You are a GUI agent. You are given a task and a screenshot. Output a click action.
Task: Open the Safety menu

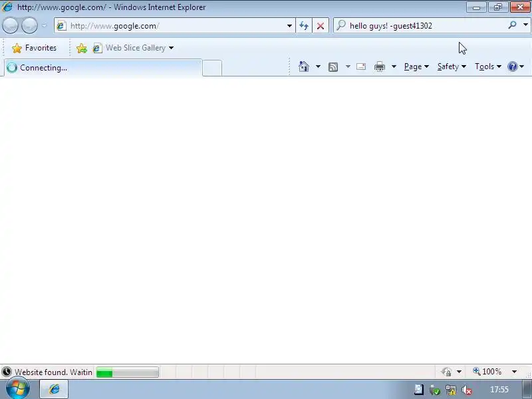[x=452, y=66]
